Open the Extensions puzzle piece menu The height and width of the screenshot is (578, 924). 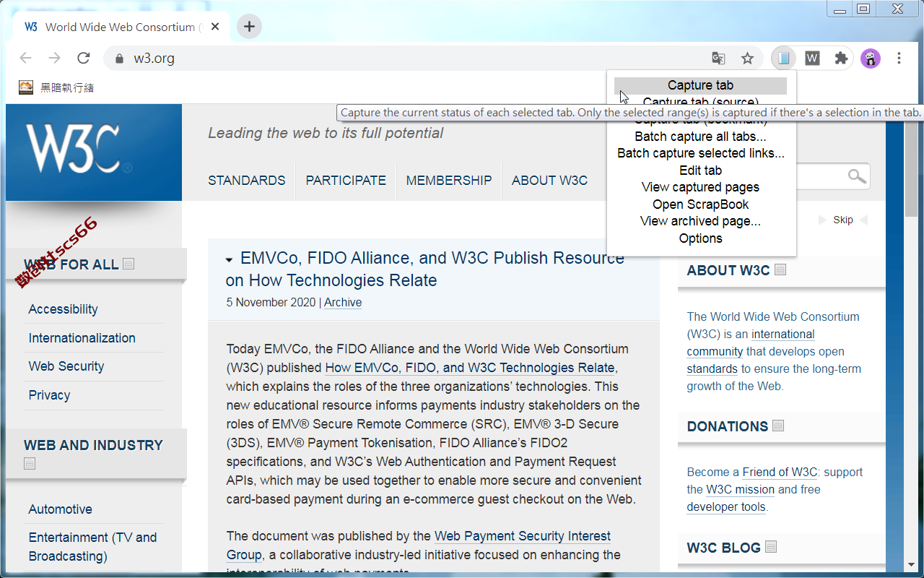click(841, 59)
